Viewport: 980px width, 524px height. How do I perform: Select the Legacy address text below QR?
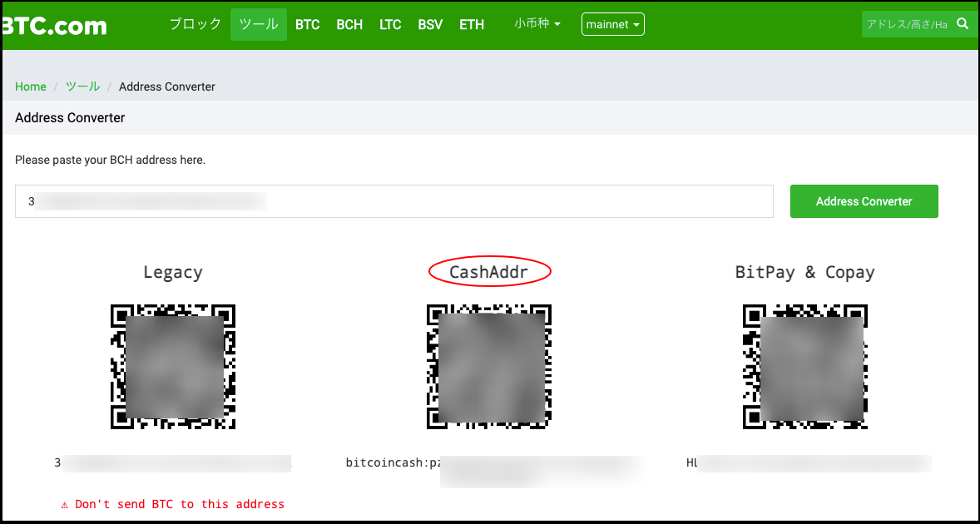[173, 462]
